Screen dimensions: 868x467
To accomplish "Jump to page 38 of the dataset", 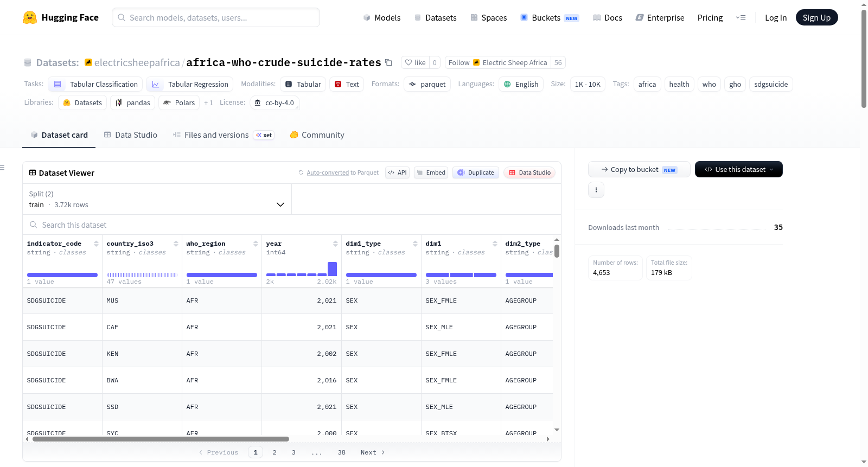I will point(342,452).
